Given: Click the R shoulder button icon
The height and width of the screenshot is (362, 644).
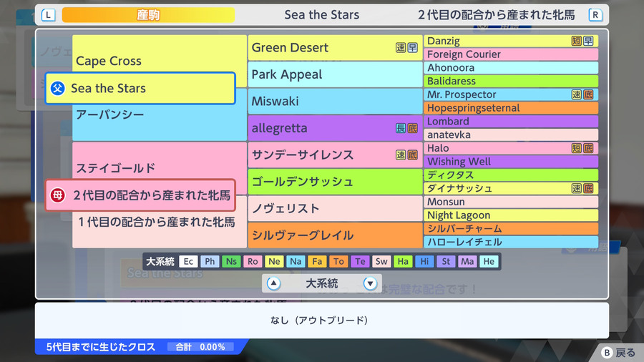Looking at the screenshot, I should (595, 15).
